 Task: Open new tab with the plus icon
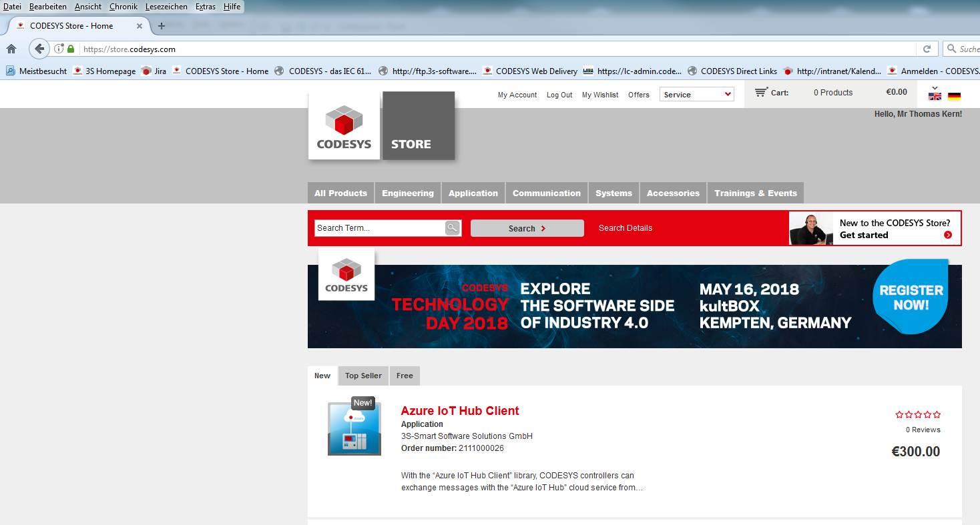[x=161, y=26]
